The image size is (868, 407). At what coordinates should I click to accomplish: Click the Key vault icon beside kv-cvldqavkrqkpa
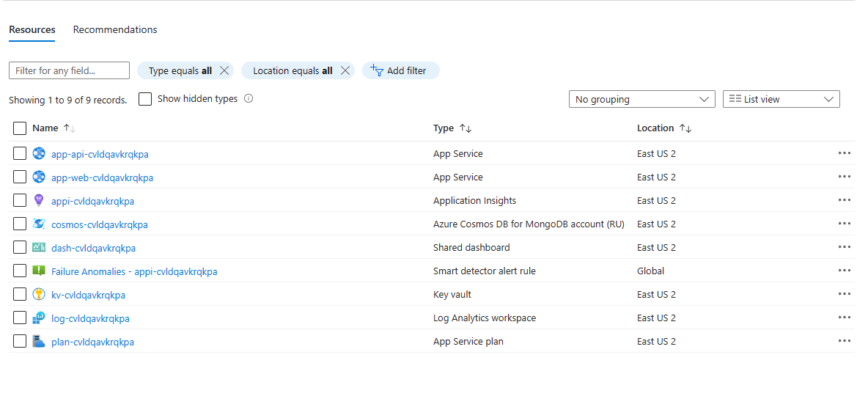(x=39, y=294)
